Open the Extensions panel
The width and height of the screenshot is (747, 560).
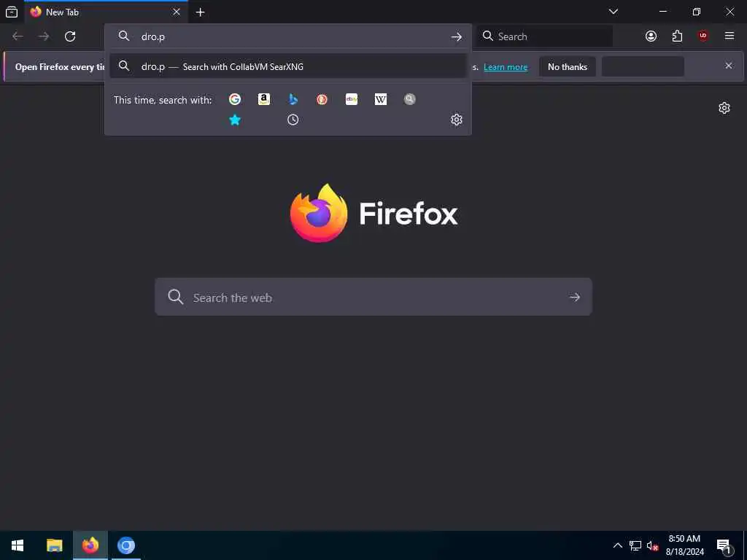point(677,36)
